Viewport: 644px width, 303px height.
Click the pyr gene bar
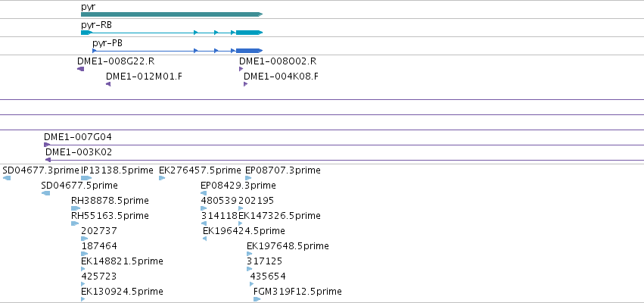172,14
